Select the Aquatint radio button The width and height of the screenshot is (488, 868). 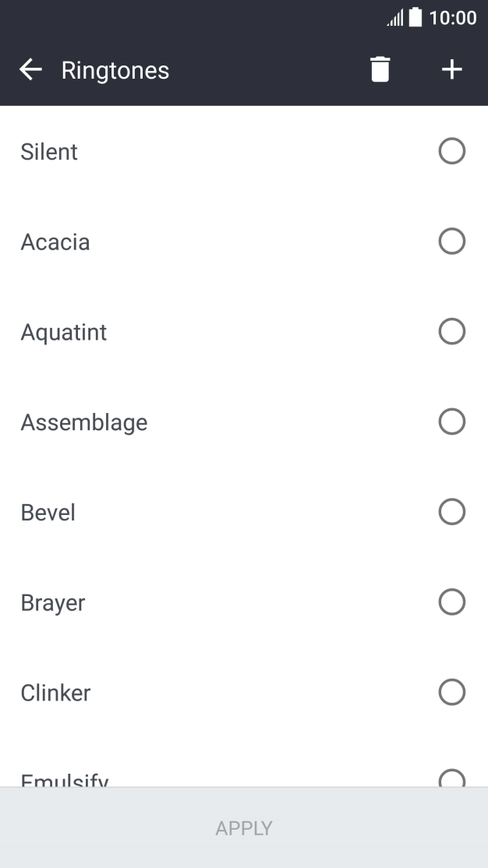(451, 331)
